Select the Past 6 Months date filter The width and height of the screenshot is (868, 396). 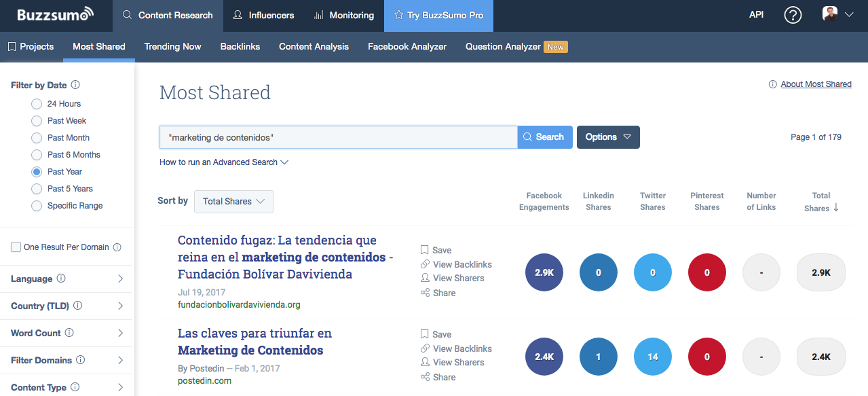(x=37, y=155)
